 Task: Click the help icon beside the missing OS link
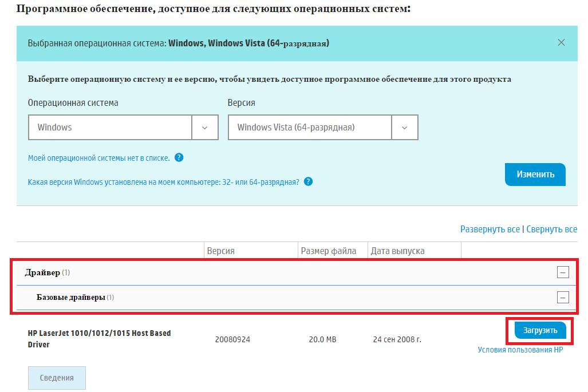179,157
